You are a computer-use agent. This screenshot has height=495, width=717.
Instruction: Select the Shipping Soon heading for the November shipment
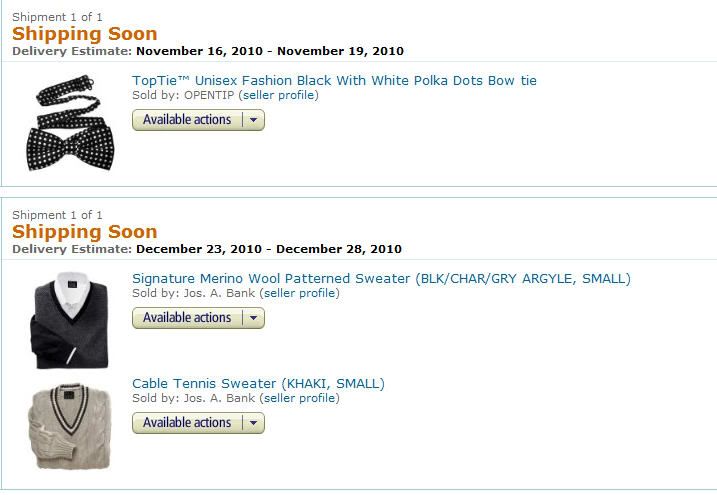(x=85, y=34)
